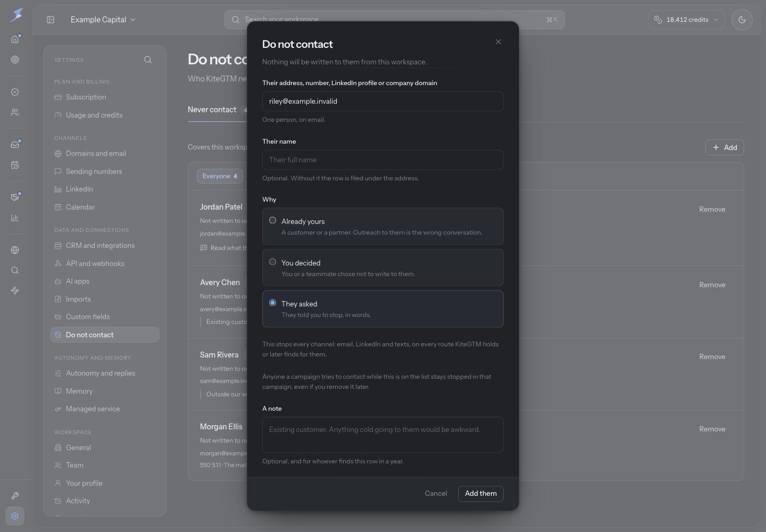Open CRM and integrations settings

[x=105, y=246]
